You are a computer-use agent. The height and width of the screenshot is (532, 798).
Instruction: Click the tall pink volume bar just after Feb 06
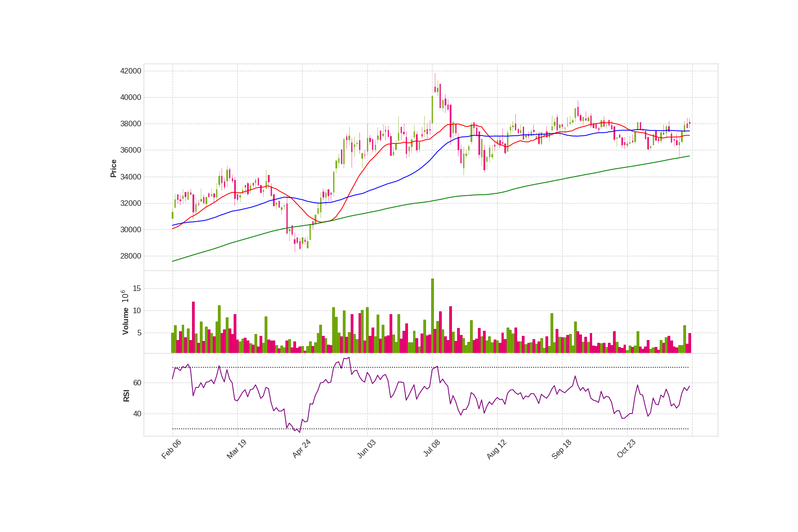coord(193,327)
